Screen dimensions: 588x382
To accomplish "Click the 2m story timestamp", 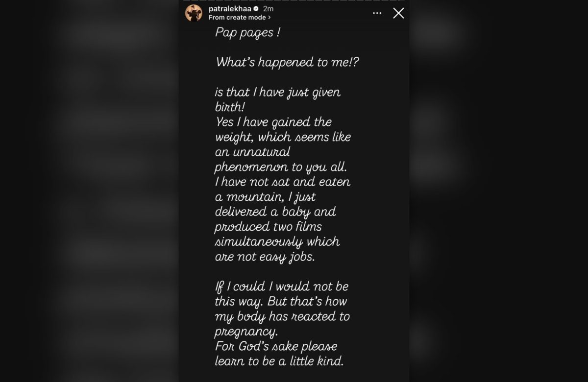I will (x=268, y=9).
